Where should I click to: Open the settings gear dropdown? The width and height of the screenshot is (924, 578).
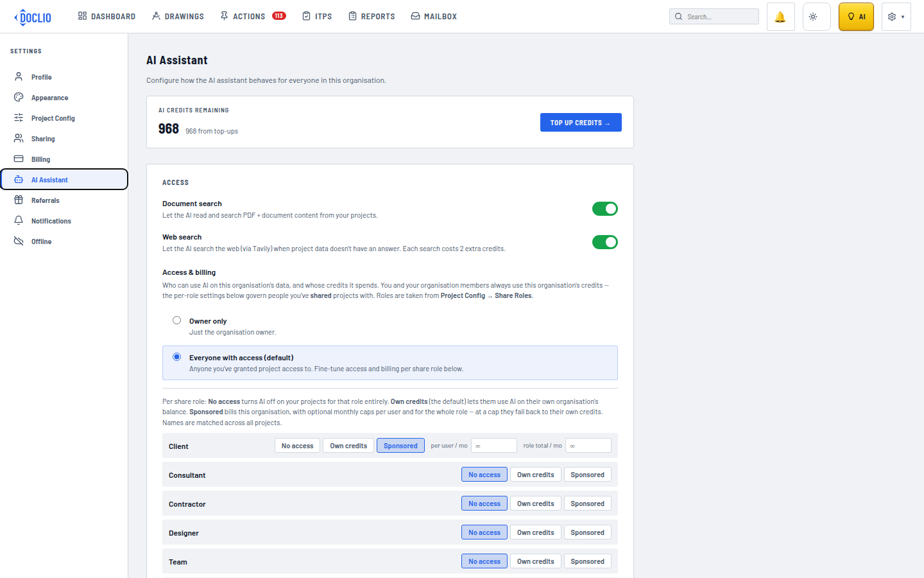(896, 17)
